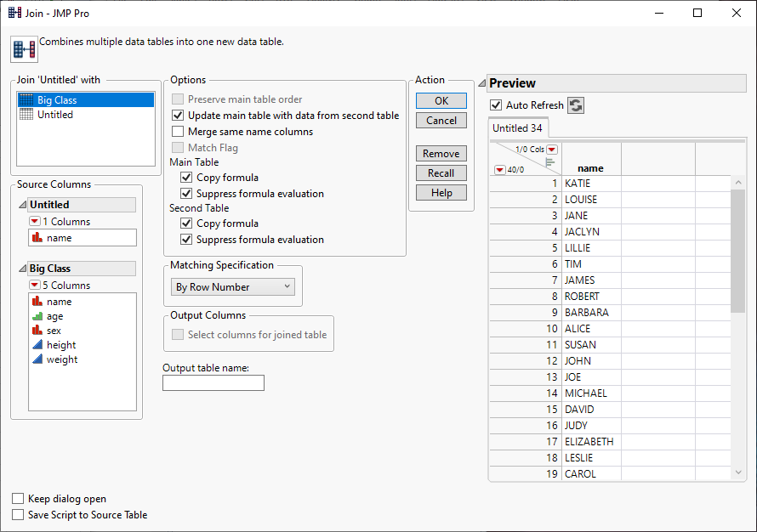This screenshot has height=532, width=757.
Task: Click the DAVID cell in the preview
Action: (591, 409)
